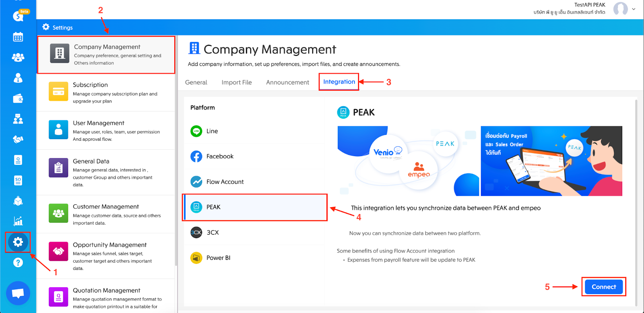644x313 pixels.
Task: Open User Management settings card
Action: 106,131
